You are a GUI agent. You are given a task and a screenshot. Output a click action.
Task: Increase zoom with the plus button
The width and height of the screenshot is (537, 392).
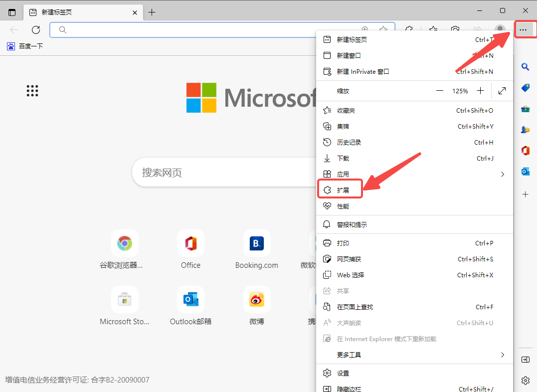tap(480, 91)
